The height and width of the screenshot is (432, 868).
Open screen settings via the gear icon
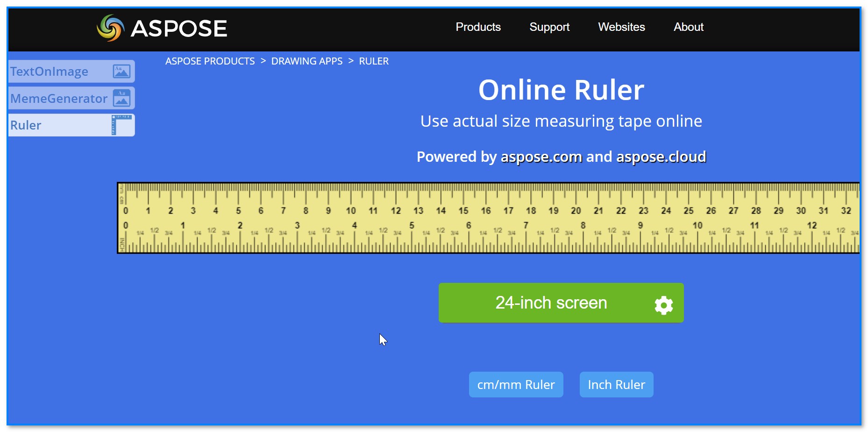click(x=664, y=305)
